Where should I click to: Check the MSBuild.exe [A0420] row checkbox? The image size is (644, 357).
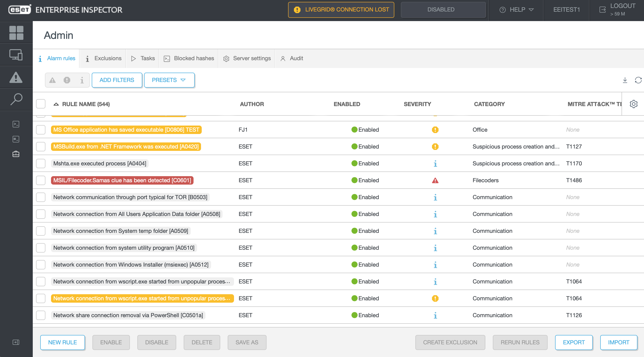(x=41, y=147)
